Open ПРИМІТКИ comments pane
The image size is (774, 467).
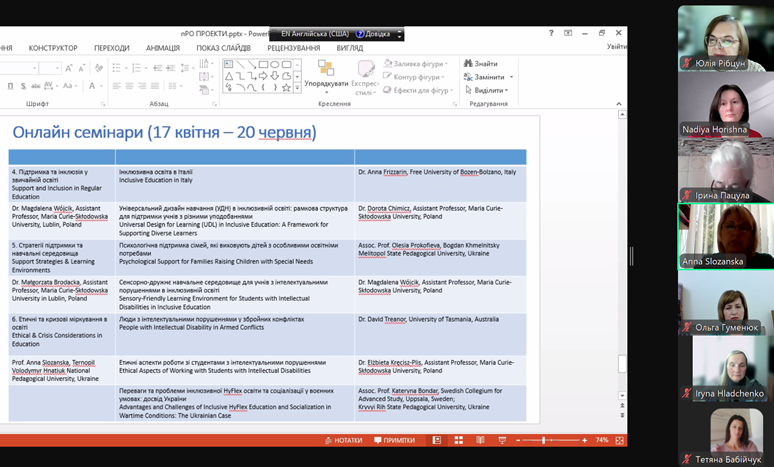coord(394,440)
